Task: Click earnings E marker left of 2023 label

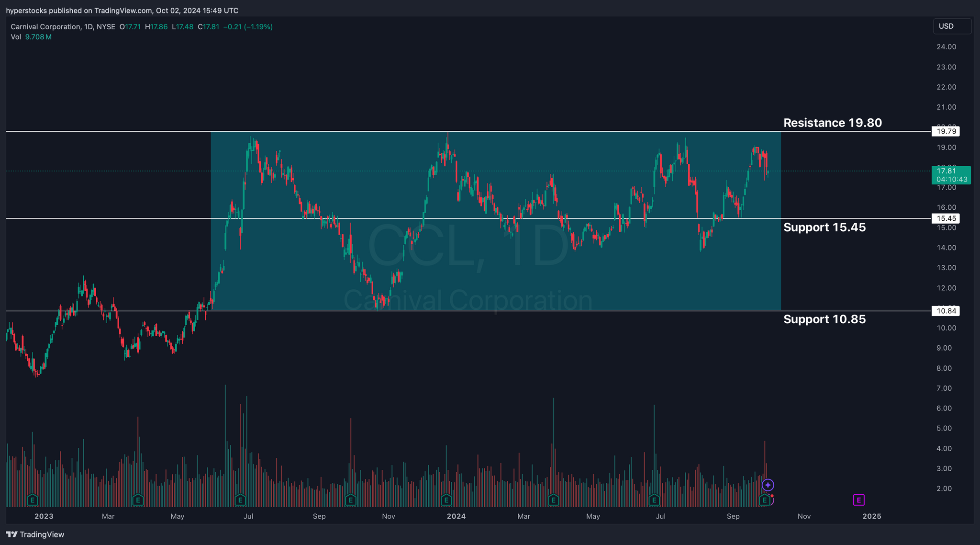Action: click(32, 500)
